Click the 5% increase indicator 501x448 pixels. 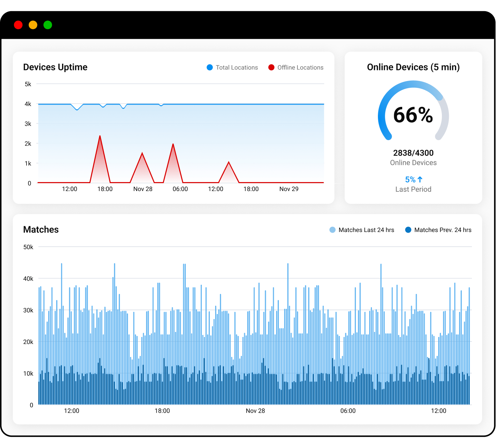tap(414, 180)
